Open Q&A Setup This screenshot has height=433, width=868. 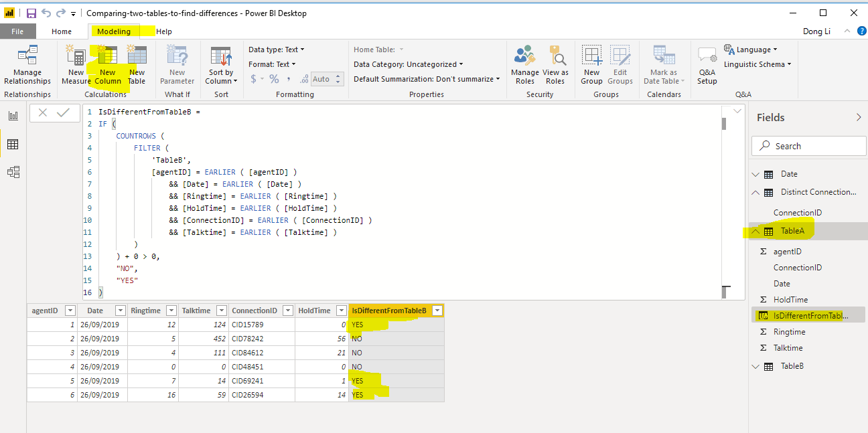706,65
